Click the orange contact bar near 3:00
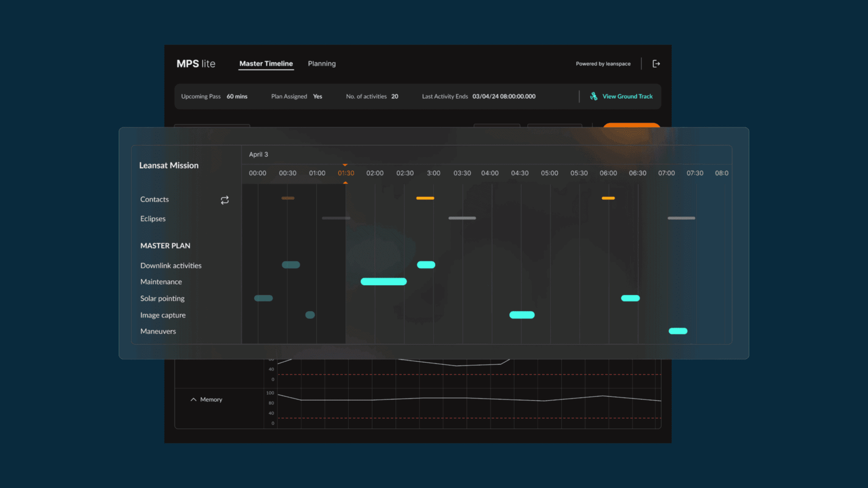The image size is (868, 488). click(425, 198)
